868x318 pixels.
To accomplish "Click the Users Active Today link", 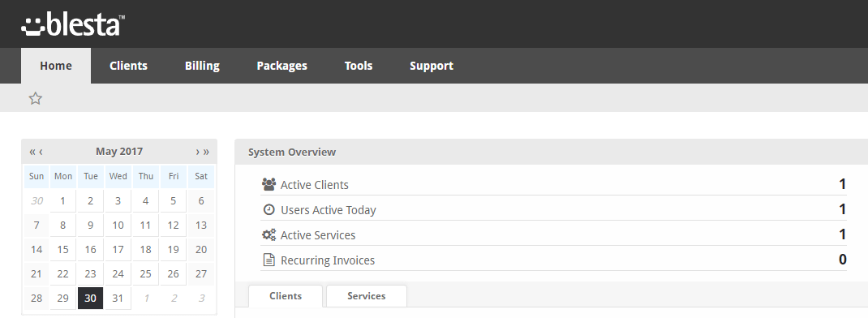I will pos(329,210).
